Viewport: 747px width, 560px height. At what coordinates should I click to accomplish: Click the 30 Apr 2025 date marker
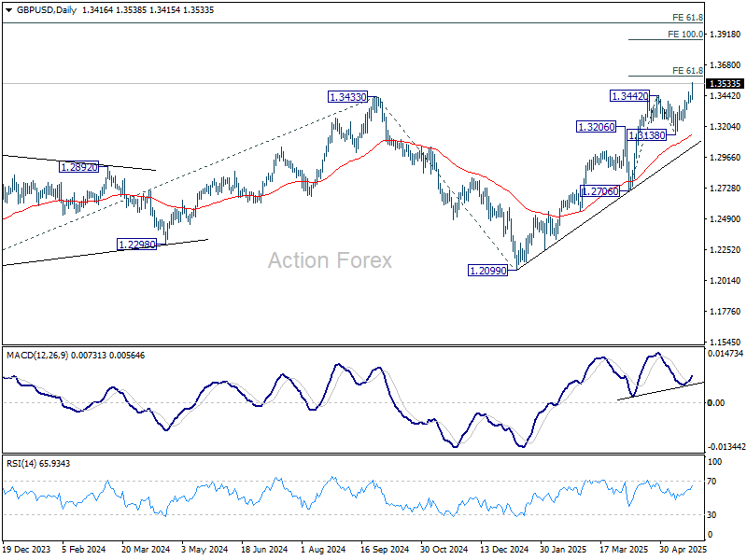(682, 551)
